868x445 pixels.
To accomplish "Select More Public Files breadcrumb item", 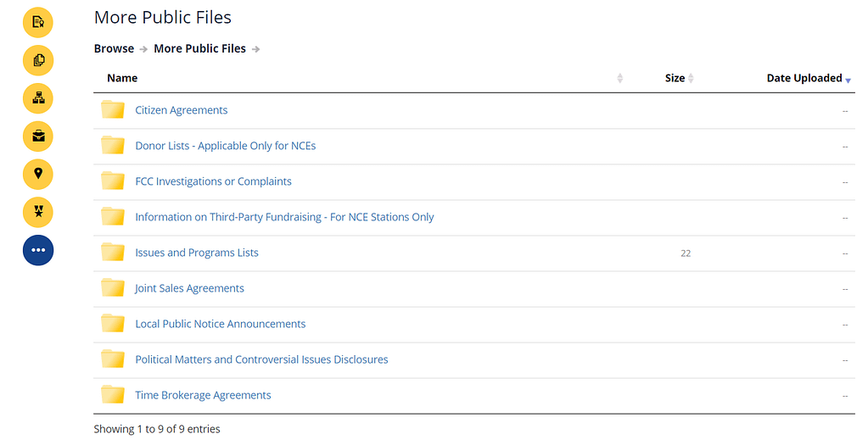I will click(x=199, y=48).
